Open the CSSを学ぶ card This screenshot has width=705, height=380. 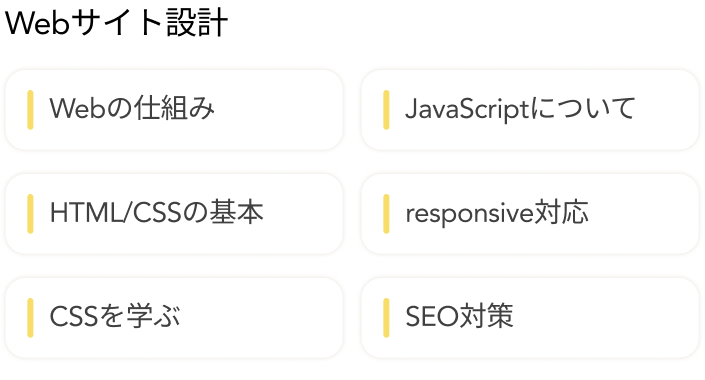174,317
